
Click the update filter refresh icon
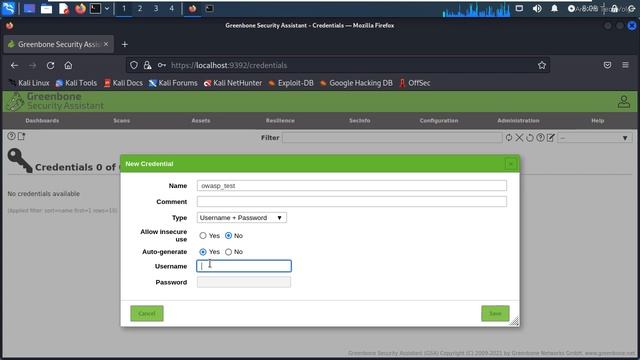tap(509, 138)
